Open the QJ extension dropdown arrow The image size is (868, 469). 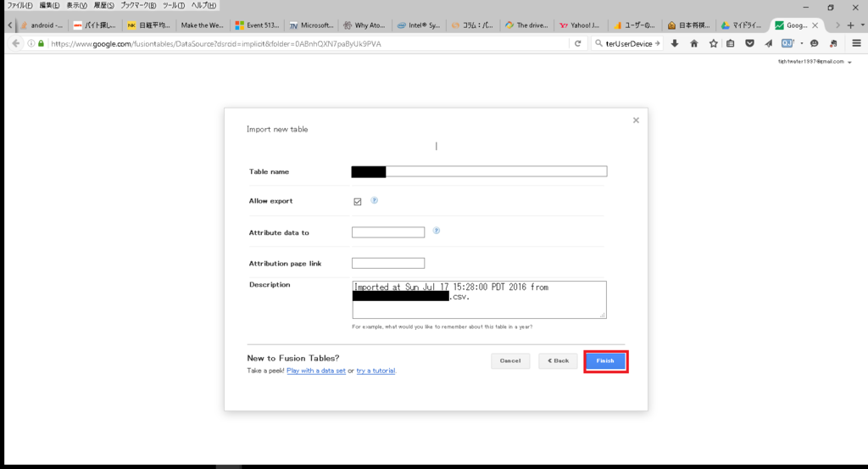[x=802, y=44]
